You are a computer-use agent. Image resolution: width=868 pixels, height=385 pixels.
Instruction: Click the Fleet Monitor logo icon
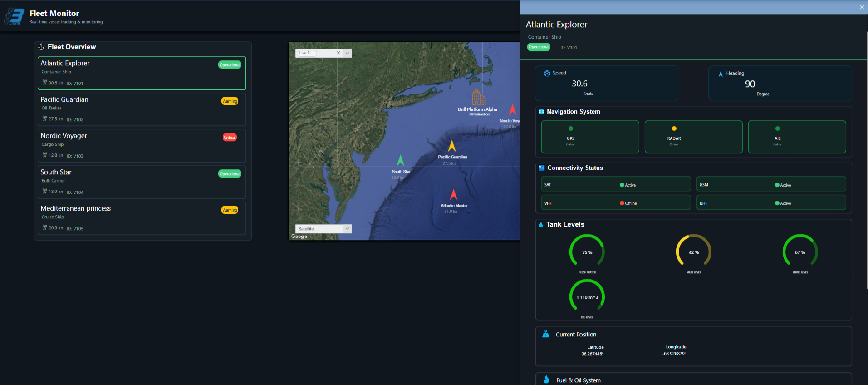[15, 17]
